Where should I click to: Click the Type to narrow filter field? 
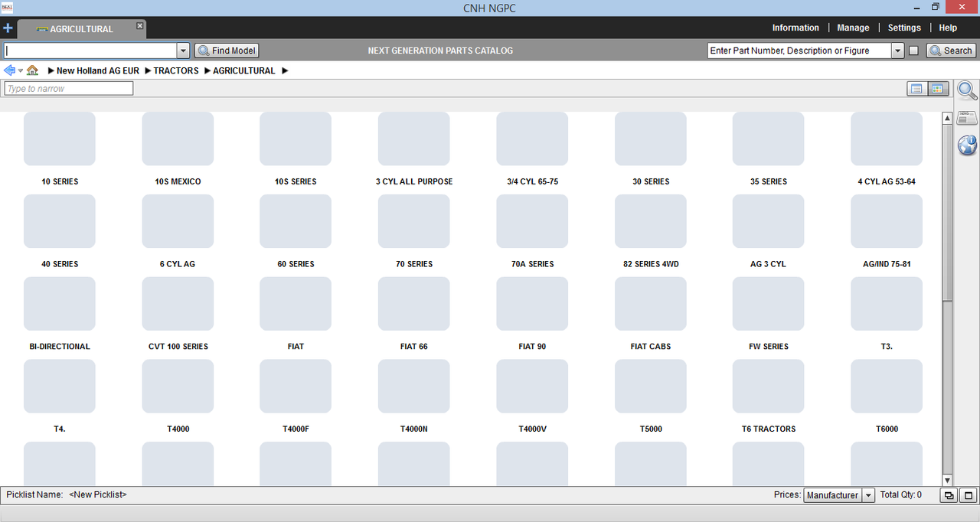click(69, 89)
